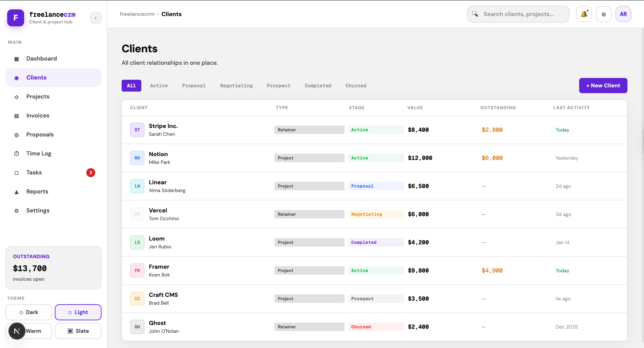The height and width of the screenshot is (348, 644).
Task: Collapse the sidebar with the chevron button
Action: pyautogui.click(x=96, y=18)
